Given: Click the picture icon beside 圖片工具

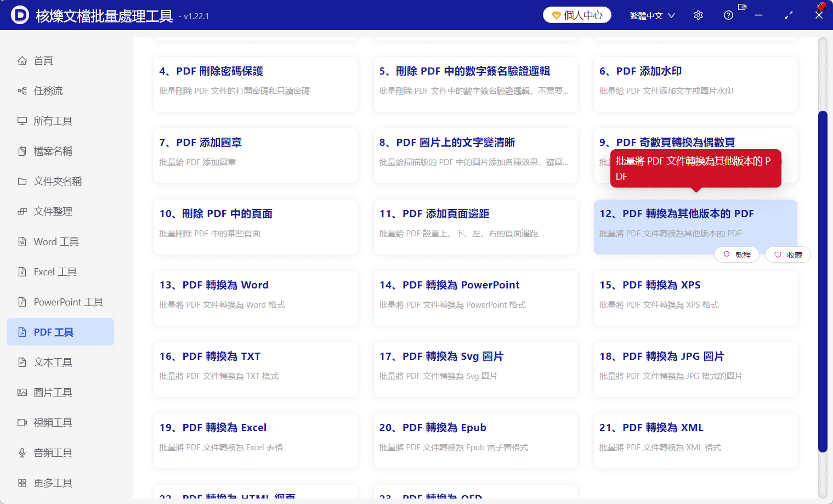Looking at the screenshot, I should [22, 393].
